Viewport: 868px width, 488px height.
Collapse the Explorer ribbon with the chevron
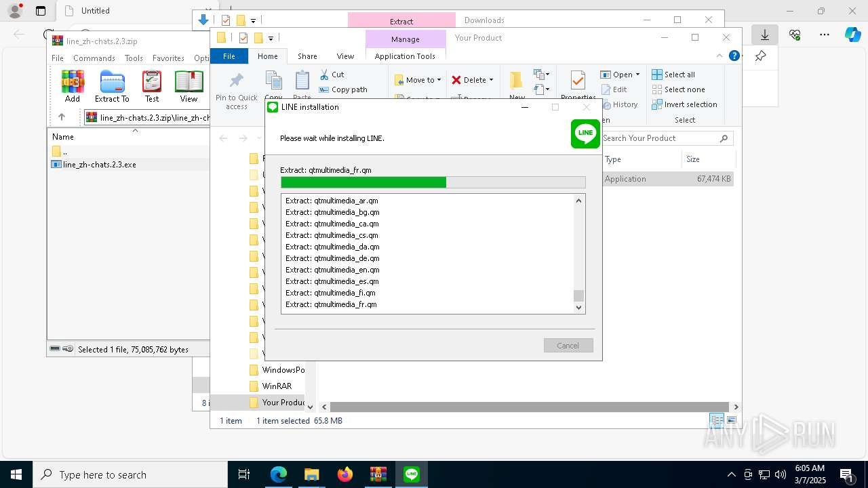tap(719, 56)
